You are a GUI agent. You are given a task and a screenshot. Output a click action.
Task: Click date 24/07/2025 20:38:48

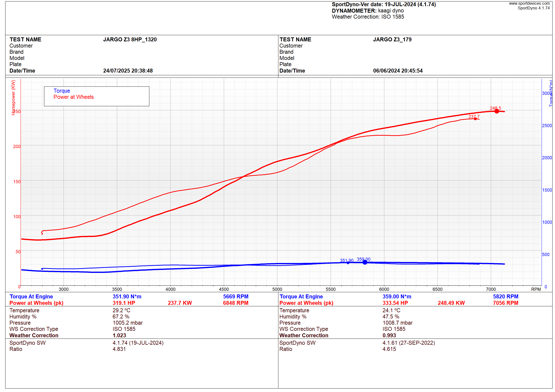pos(128,71)
